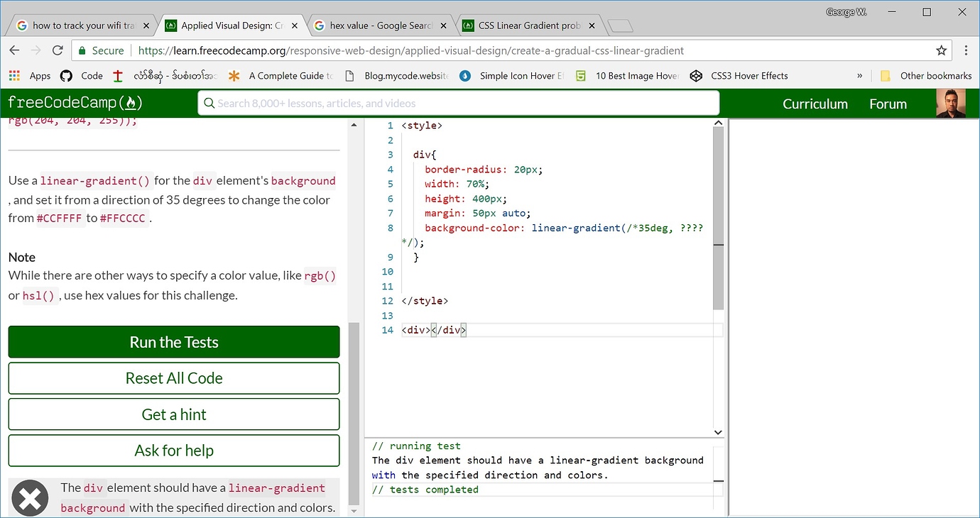This screenshot has height=518, width=980.
Task: Open the overflow bookmarks chevron
Action: [859, 76]
